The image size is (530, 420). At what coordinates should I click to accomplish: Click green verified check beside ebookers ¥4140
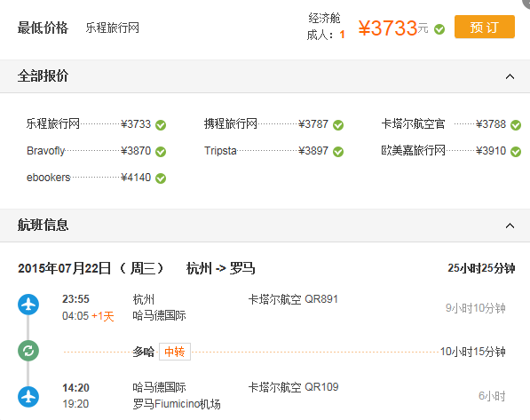tap(161, 178)
